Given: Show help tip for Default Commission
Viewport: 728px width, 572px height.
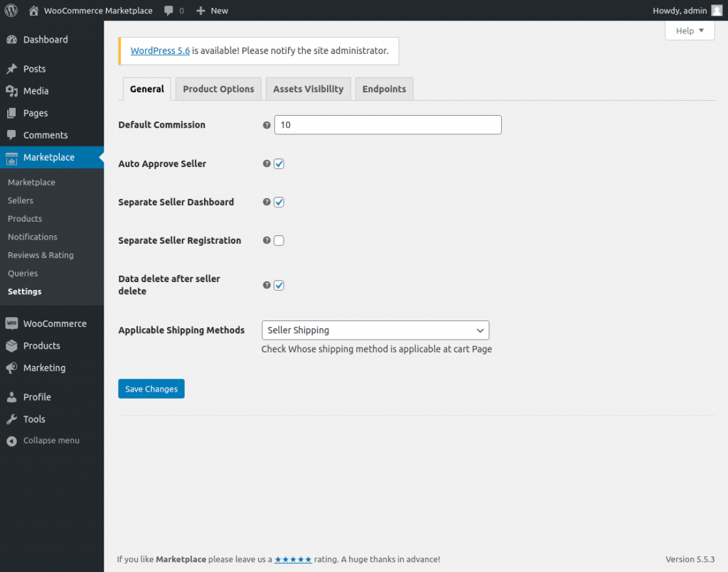Looking at the screenshot, I should click(x=267, y=125).
